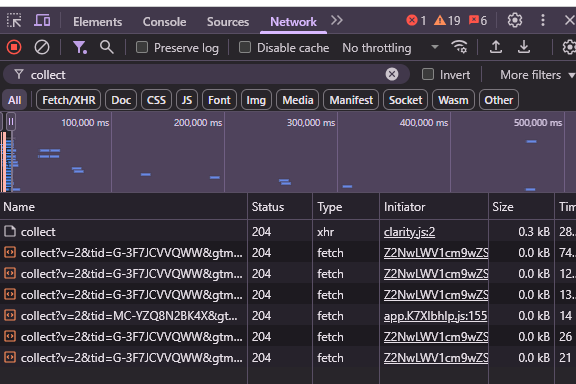Open network panel settings gear
The image size is (576, 384).
pos(569,47)
